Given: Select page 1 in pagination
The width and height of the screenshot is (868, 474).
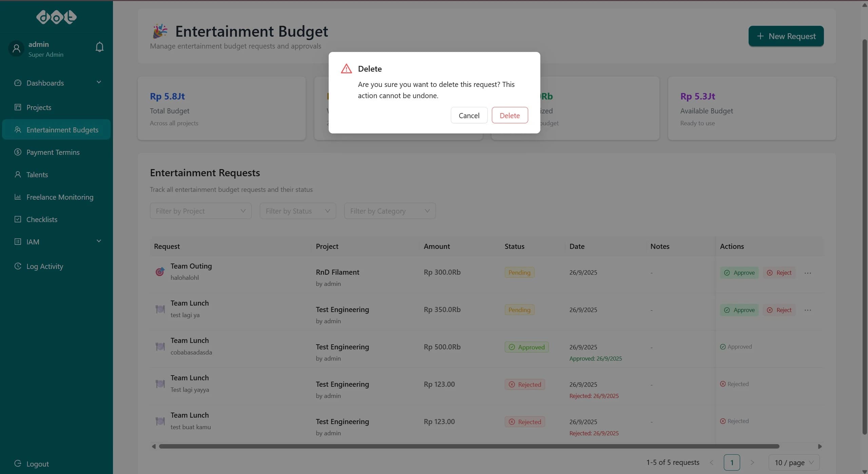Looking at the screenshot, I should 732,462.
